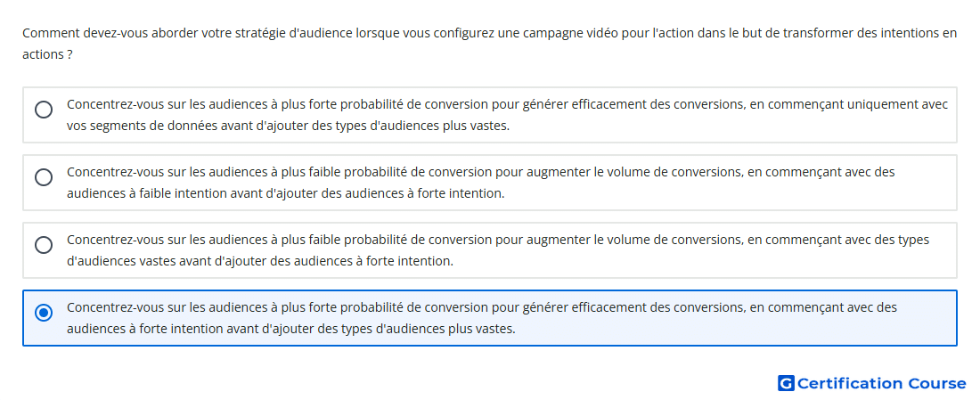Click the already selected blue radio button
The height and width of the screenshot is (400, 980).
pyautogui.click(x=44, y=313)
